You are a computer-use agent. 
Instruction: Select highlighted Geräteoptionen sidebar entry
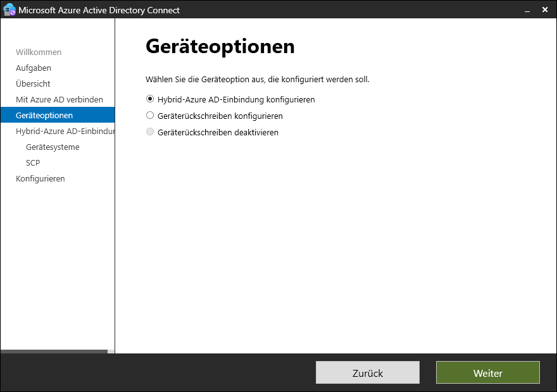[x=44, y=115]
